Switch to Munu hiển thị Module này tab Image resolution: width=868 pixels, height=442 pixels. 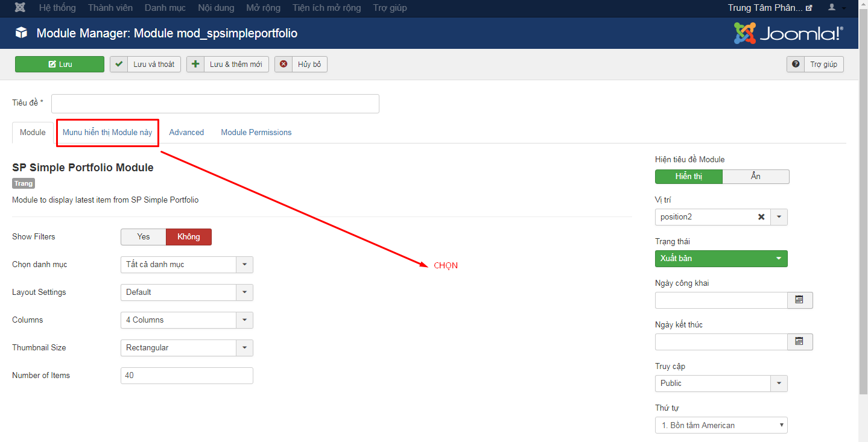point(107,132)
